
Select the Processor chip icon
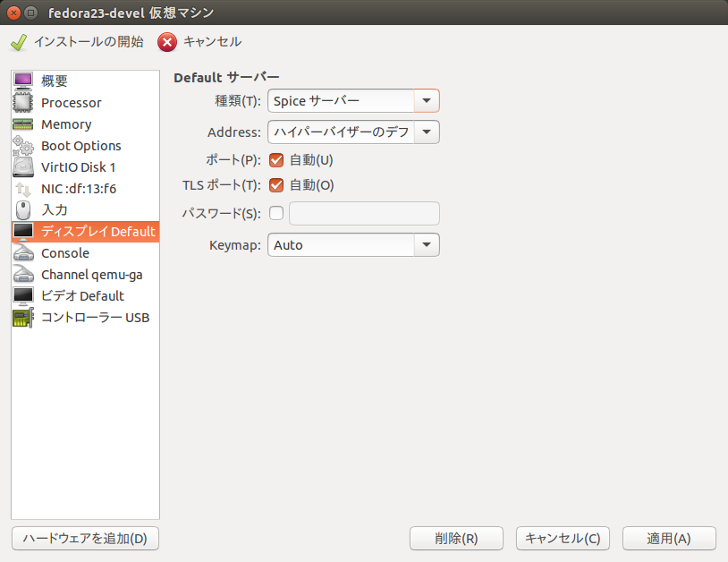22,103
